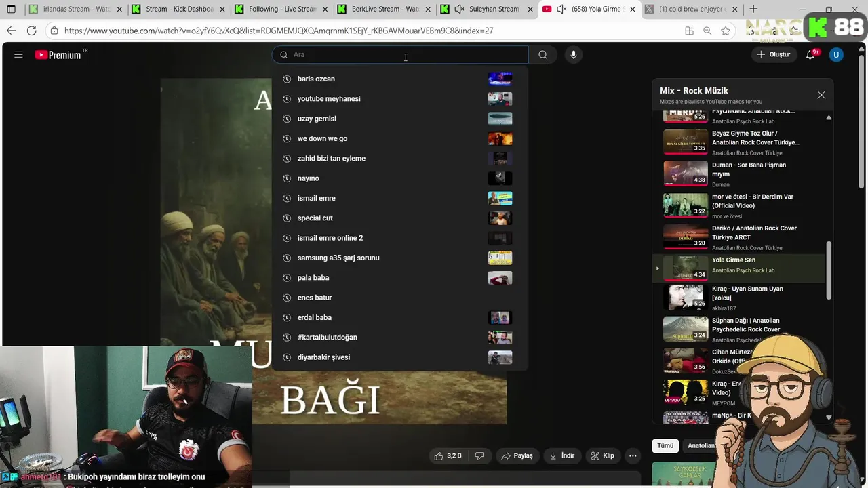Bookmark the page with star icon
Screen dimensions: 868x488
click(x=726, y=30)
